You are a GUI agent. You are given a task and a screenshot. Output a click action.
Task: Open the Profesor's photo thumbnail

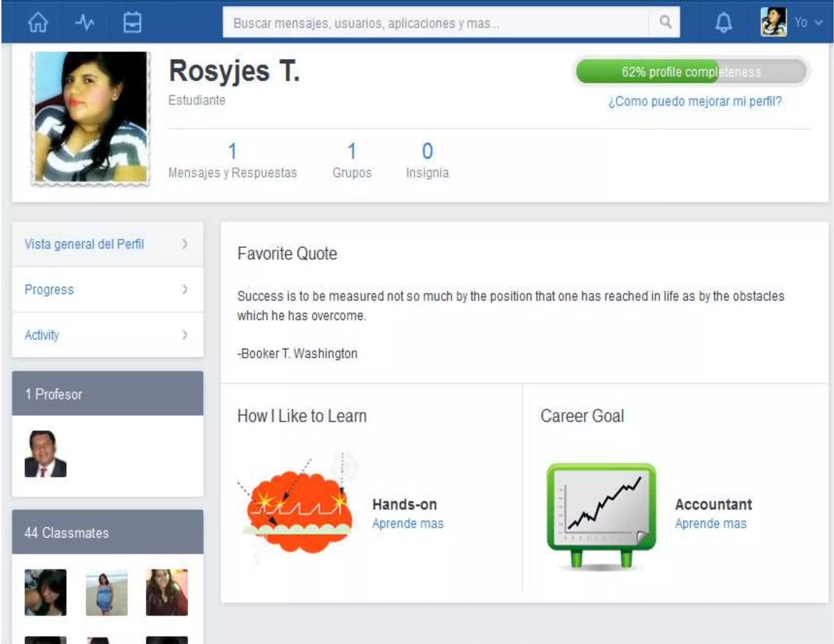[46, 454]
